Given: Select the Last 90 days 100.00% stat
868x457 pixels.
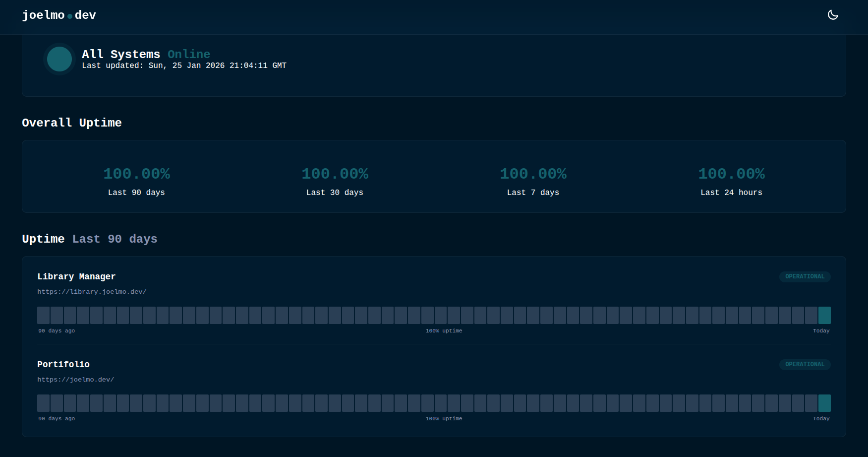Looking at the screenshot, I should [136, 174].
